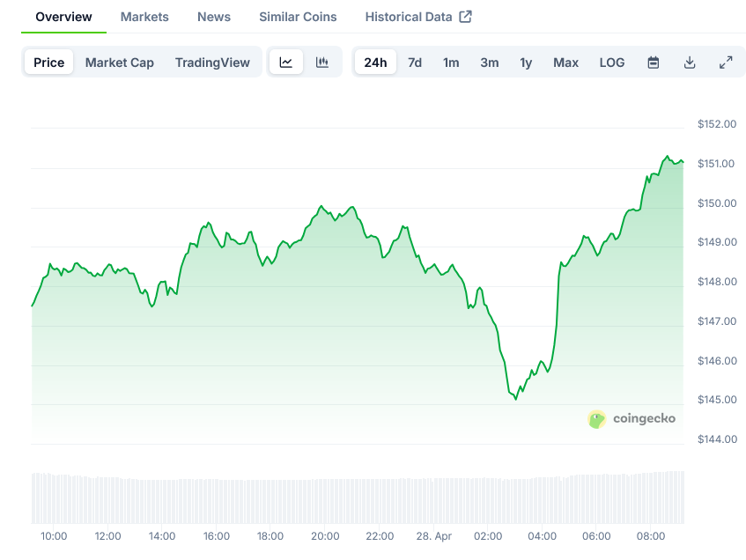The height and width of the screenshot is (560, 746).
Task: Click the 04:00 time axis label
Action: (x=543, y=536)
